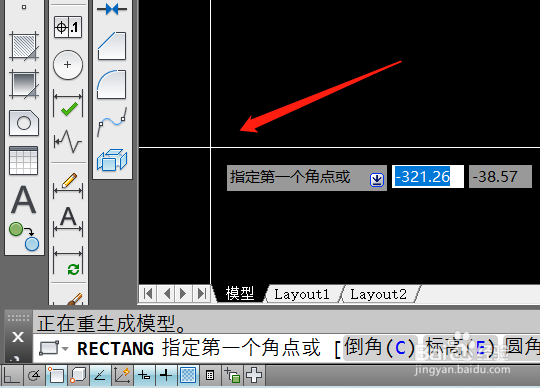Select the Gradient fill tool

tap(24, 85)
